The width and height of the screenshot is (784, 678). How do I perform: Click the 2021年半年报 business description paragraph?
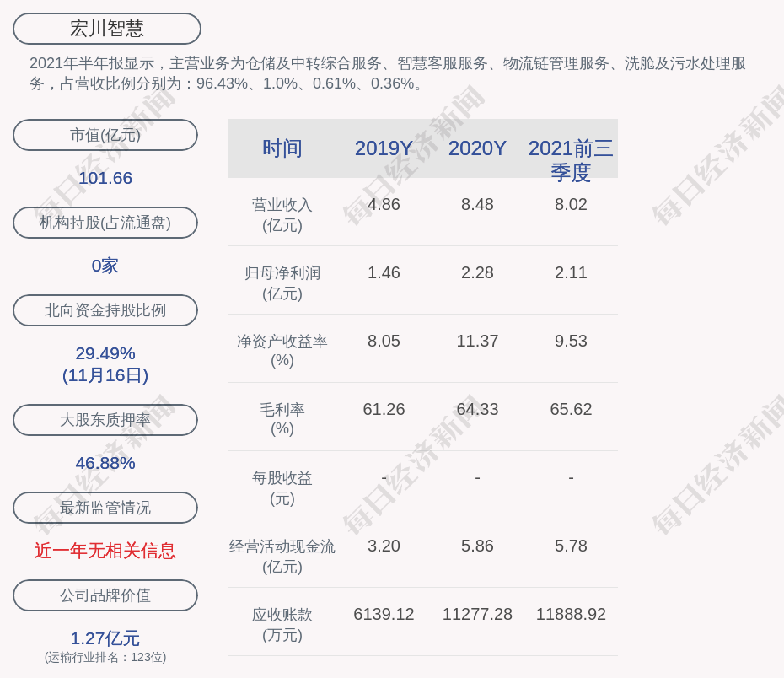[x=388, y=73]
